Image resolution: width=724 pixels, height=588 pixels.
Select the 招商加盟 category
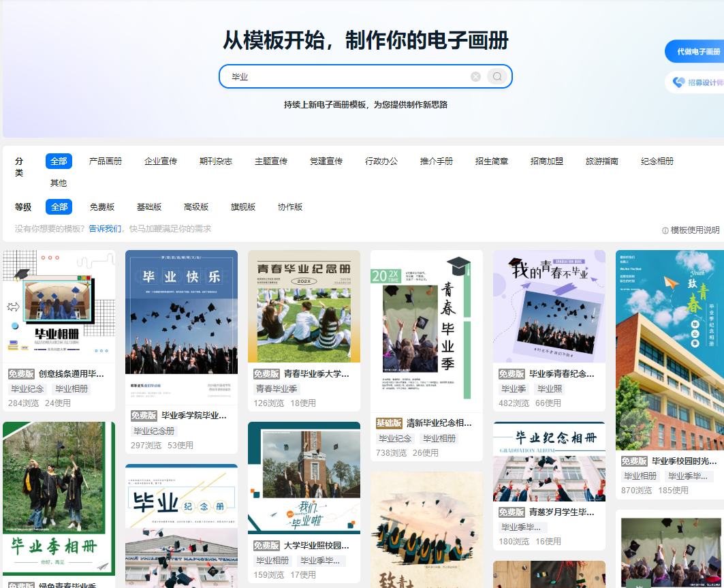click(x=547, y=161)
